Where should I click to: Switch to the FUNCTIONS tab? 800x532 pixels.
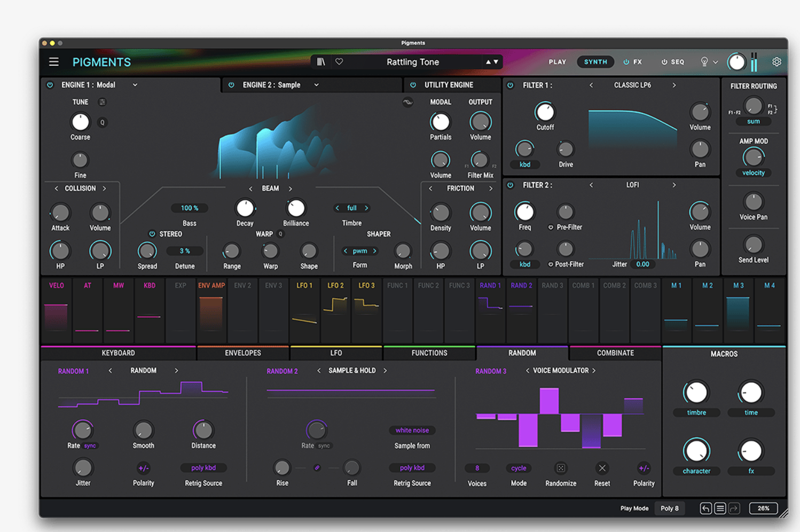[x=429, y=353]
